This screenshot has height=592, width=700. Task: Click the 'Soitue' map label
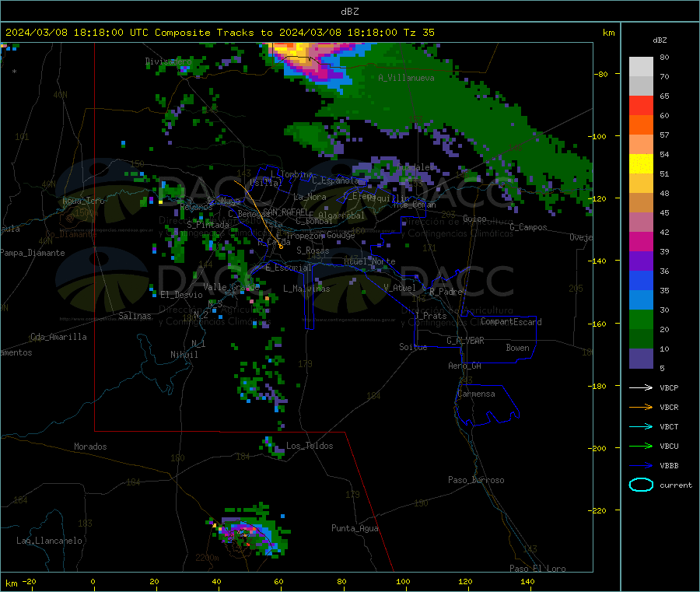coord(413,347)
